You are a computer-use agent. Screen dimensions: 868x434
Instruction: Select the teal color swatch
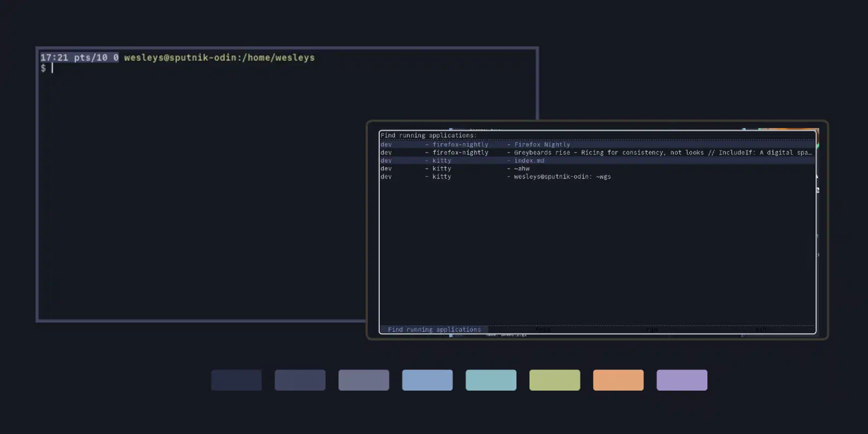[x=491, y=380]
